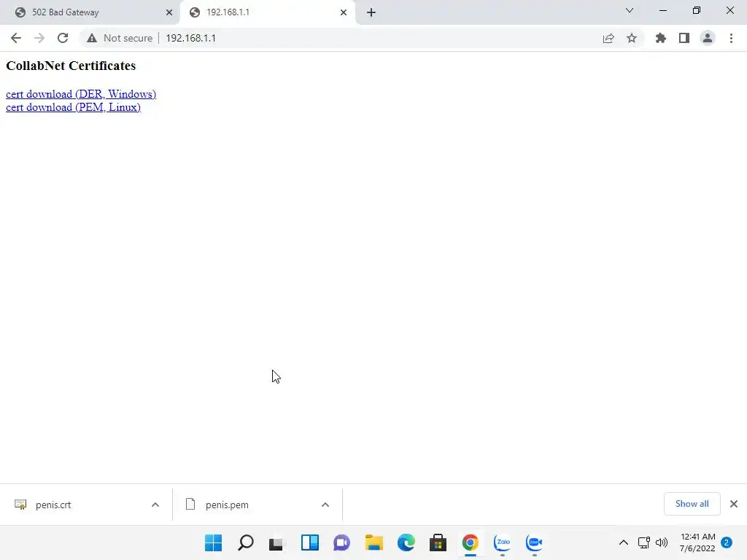Click the CollabNet Certificates heading
The width and height of the screenshot is (747, 560).
(x=71, y=66)
